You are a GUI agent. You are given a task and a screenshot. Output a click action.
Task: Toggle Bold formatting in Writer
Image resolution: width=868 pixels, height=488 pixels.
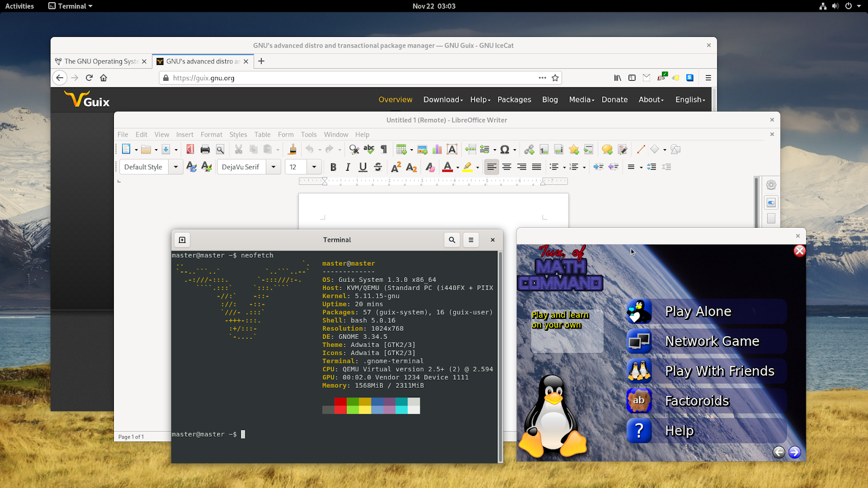tap(333, 167)
